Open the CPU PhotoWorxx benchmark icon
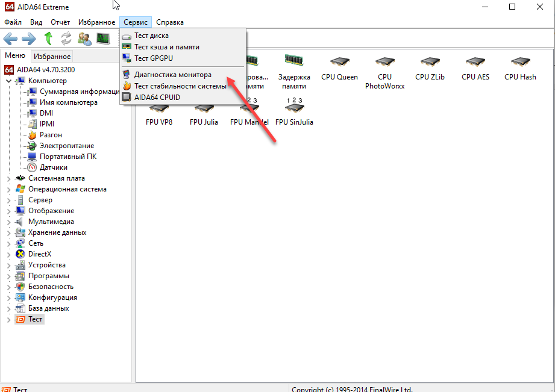 click(x=384, y=62)
